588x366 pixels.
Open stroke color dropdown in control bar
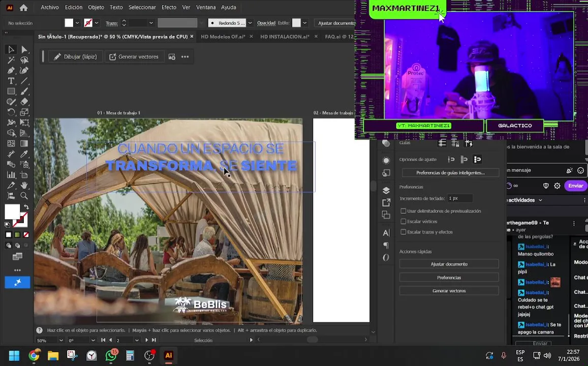point(97,23)
